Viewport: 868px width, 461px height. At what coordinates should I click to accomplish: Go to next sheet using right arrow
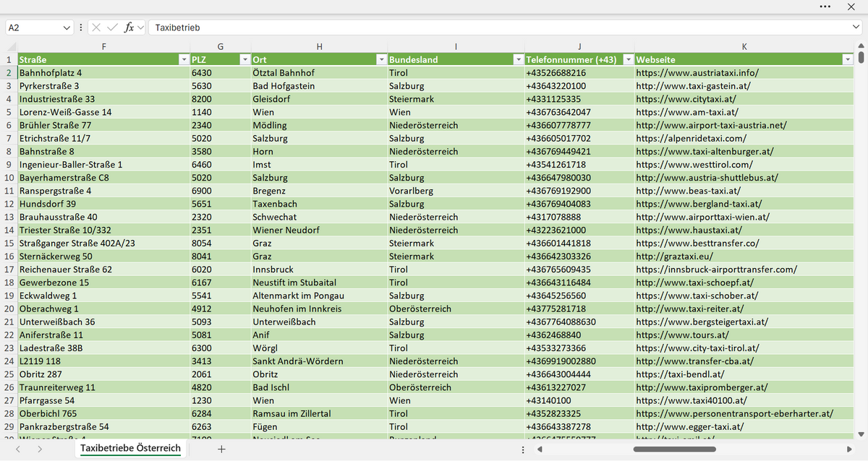pyautogui.click(x=39, y=449)
